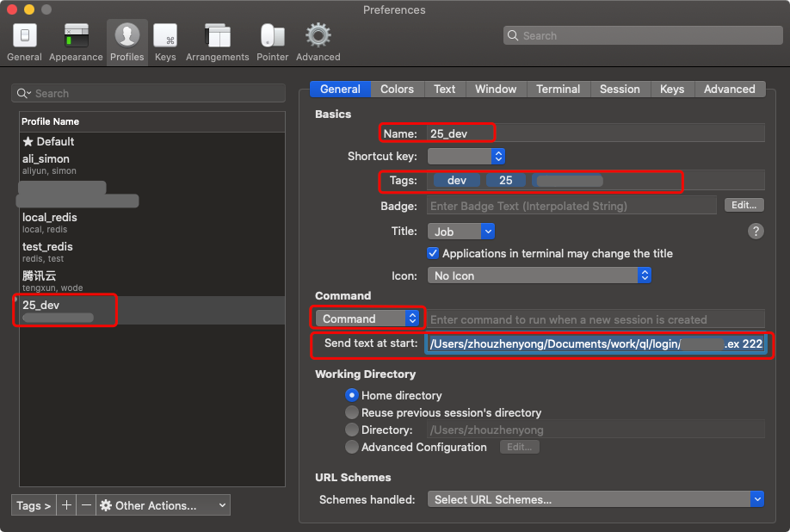Switch to the Text tab

pyautogui.click(x=444, y=90)
